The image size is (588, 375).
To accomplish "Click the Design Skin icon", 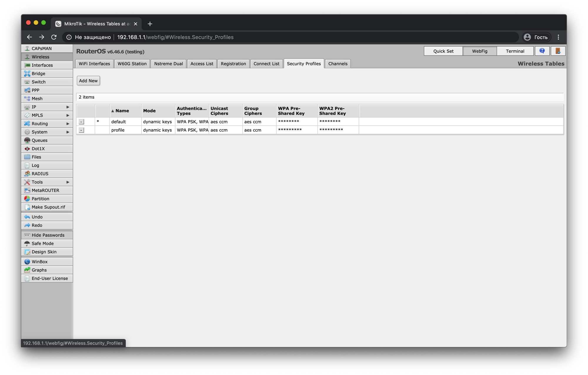I will [27, 252].
